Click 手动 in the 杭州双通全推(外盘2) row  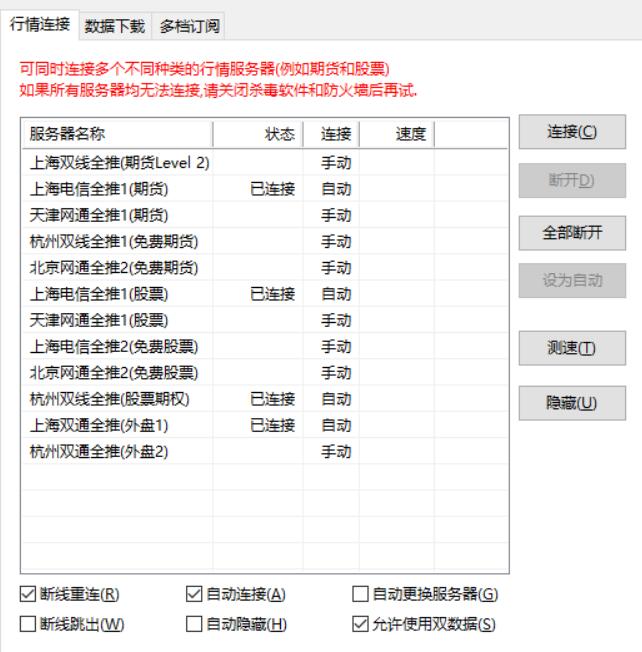click(x=336, y=451)
